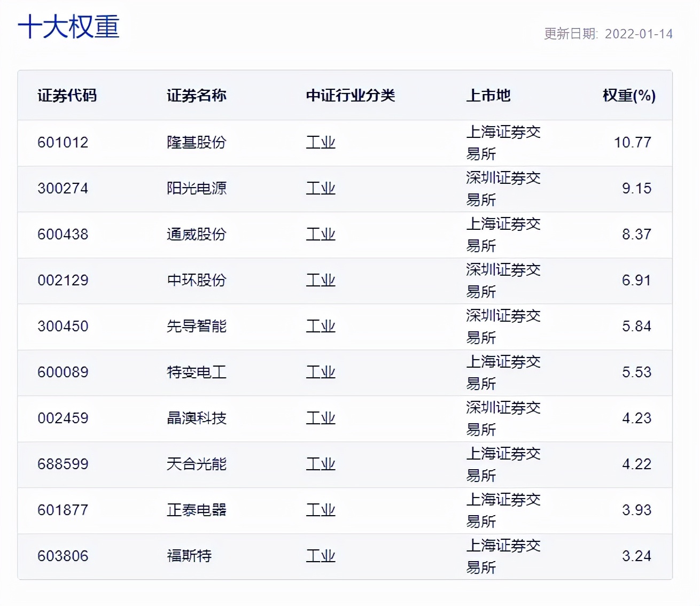Click the 中环股份 row entry
Screen dimensions: 700x606
[197, 281]
